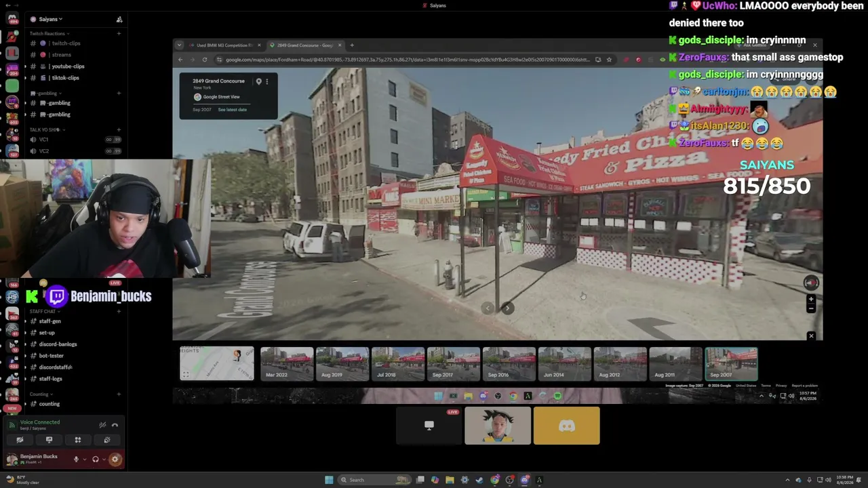Collapse the Counting category
The height and width of the screenshot is (488, 868).
point(41,394)
